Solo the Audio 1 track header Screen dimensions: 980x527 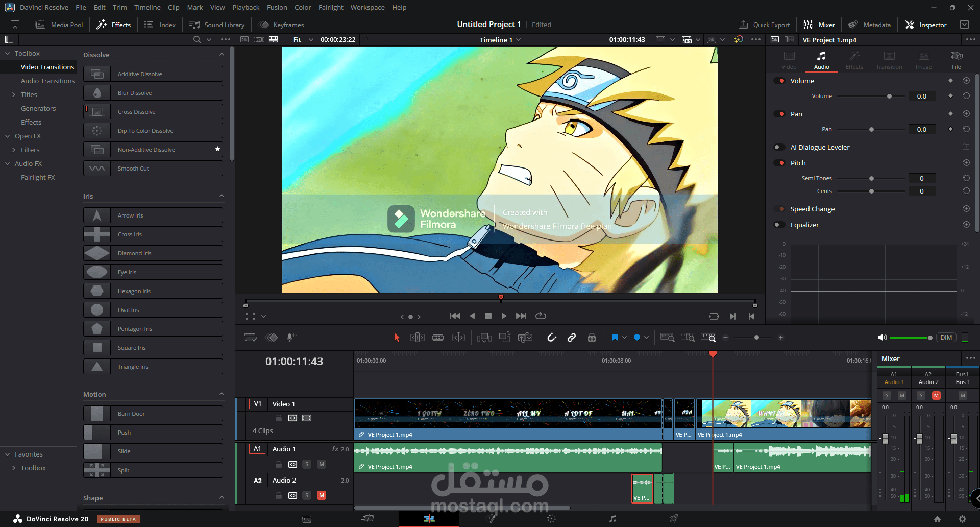[x=307, y=464]
